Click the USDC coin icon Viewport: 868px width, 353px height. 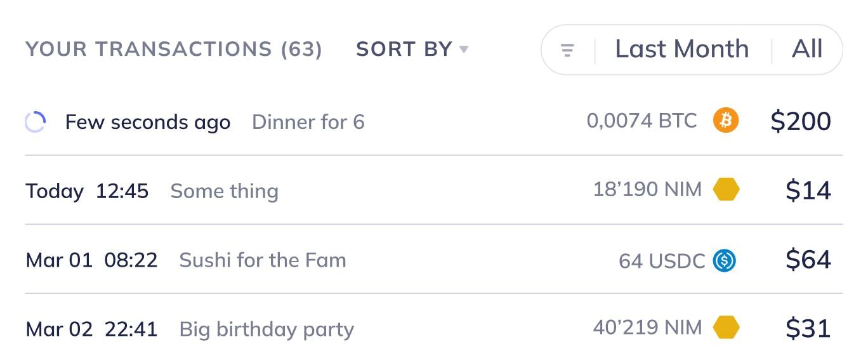(725, 260)
